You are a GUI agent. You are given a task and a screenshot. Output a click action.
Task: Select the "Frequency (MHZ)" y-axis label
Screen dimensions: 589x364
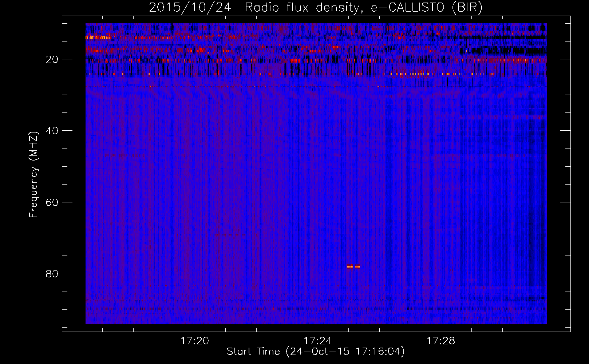(33, 175)
